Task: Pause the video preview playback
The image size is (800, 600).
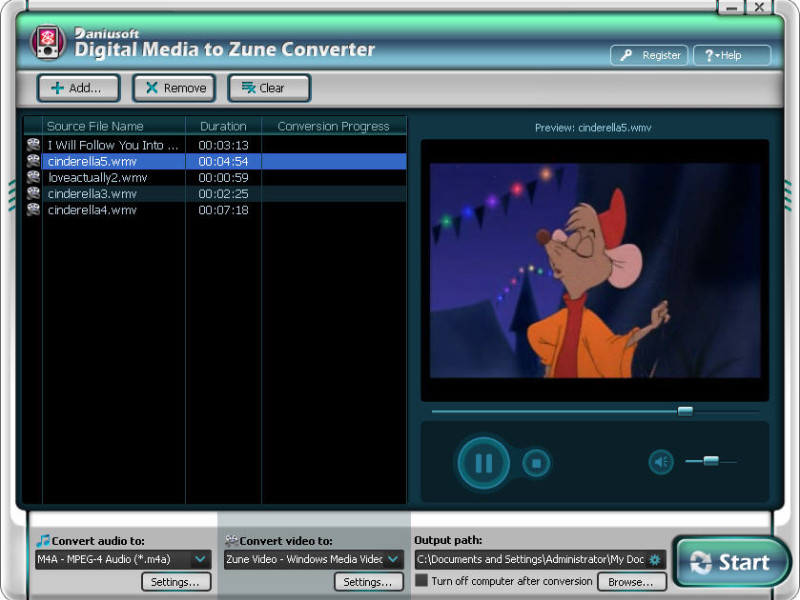Action: pyautogui.click(x=483, y=463)
